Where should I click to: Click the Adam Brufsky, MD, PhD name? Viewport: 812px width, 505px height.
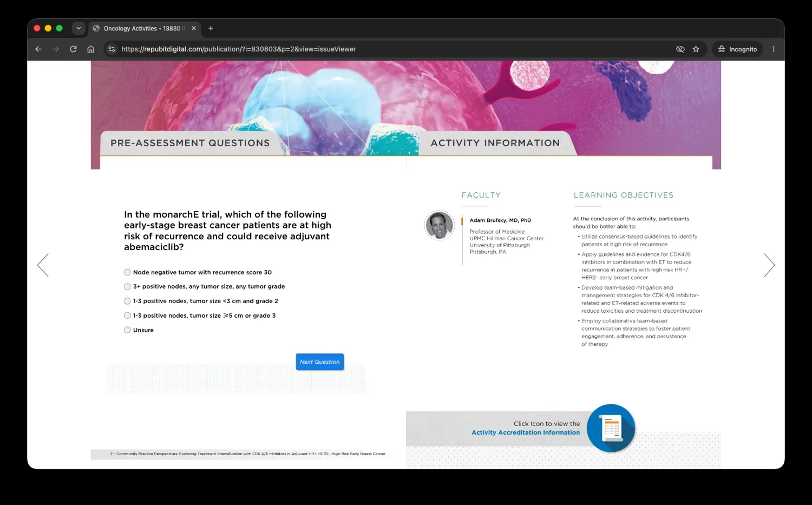pos(500,220)
